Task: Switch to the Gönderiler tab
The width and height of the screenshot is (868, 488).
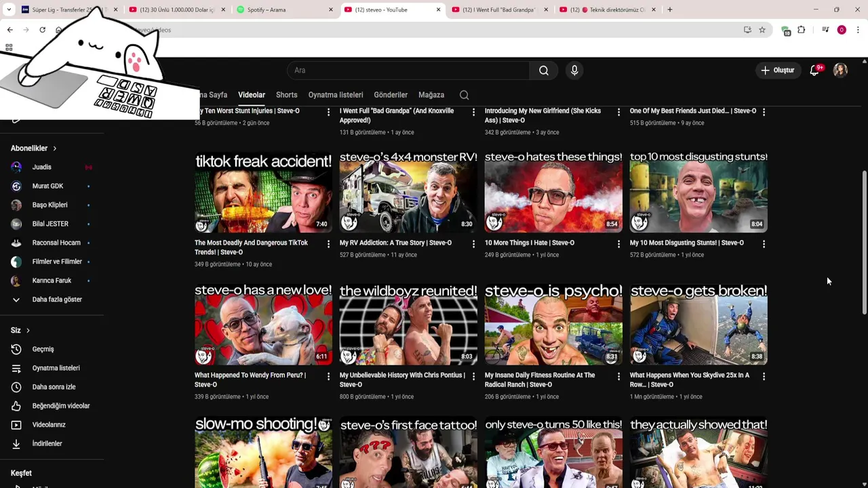Action: 391,95
